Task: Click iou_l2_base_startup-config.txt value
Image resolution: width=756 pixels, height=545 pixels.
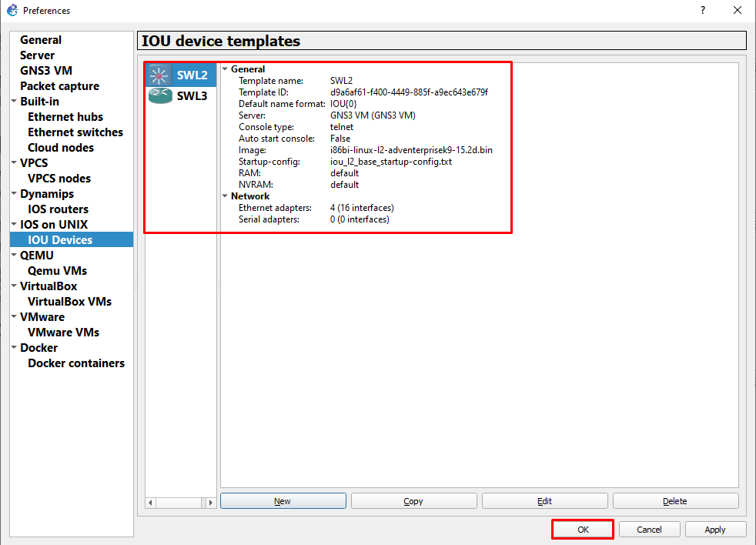Action: [391, 162]
